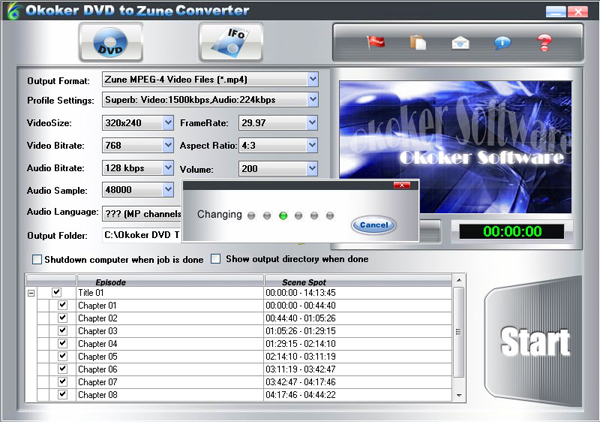Open the Audio Language combo box
The height and width of the screenshot is (422, 600).
(142, 213)
